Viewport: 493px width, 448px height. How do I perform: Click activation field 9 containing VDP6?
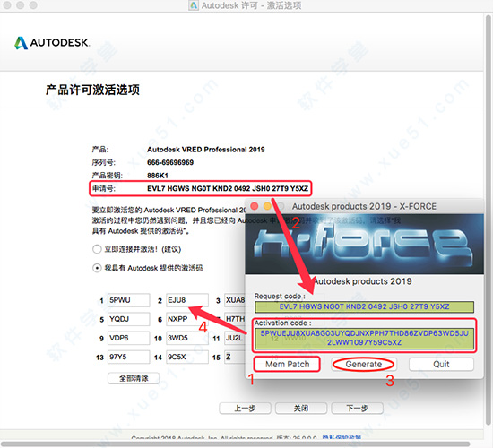pos(128,338)
